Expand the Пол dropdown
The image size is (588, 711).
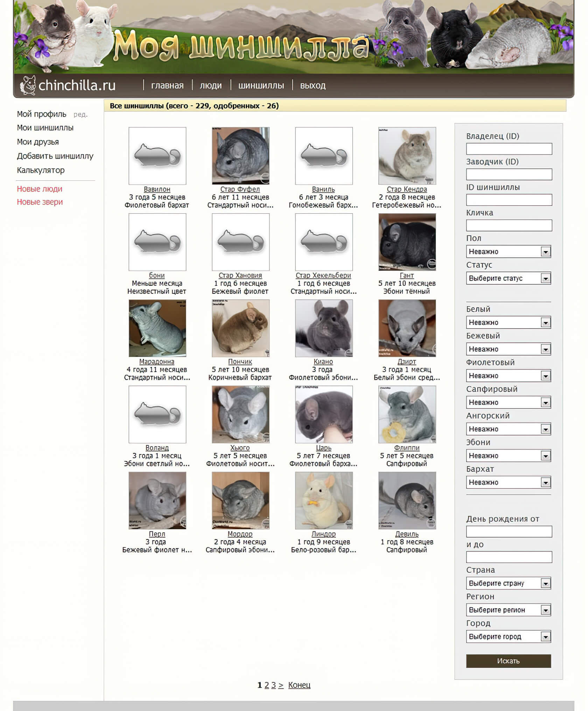coord(508,251)
